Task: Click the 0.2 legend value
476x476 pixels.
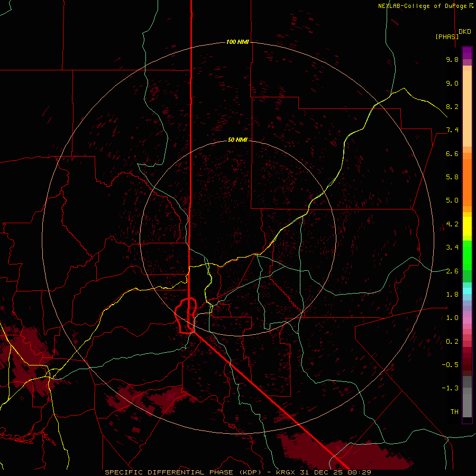Action: click(x=452, y=342)
